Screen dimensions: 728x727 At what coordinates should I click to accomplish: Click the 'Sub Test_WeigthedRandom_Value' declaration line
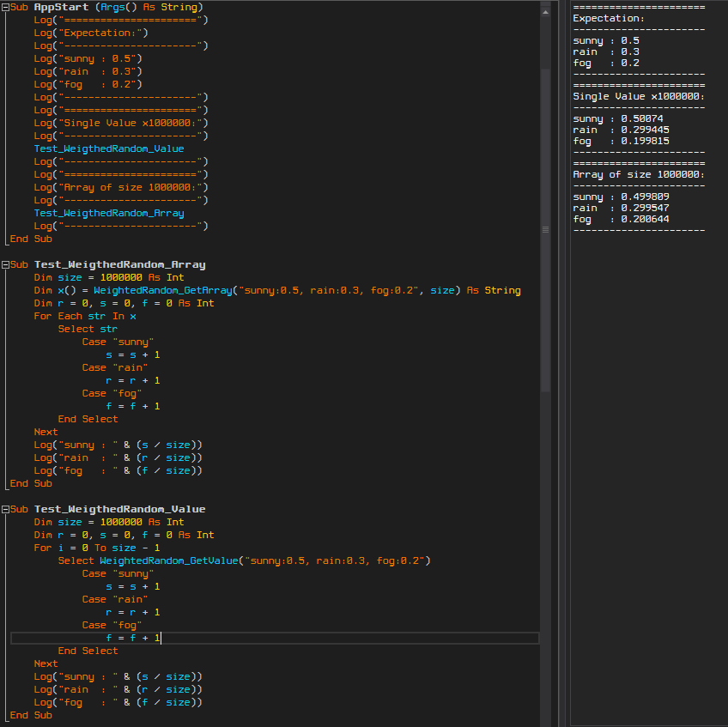click(107, 509)
